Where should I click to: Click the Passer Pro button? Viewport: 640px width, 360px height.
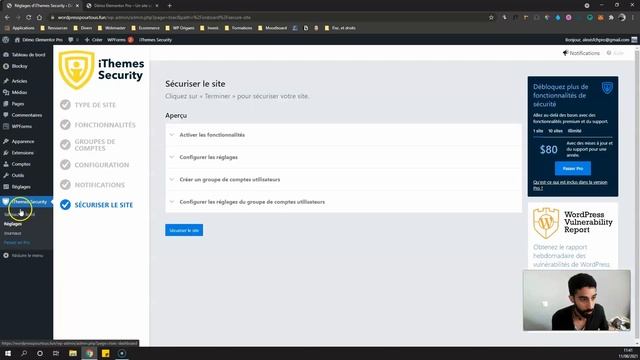[x=573, y=168]
